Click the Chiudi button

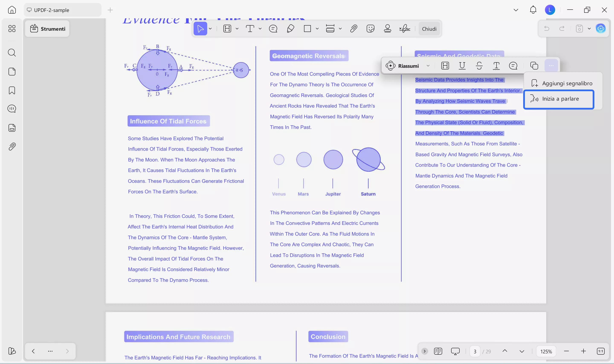tap(429, 29)
